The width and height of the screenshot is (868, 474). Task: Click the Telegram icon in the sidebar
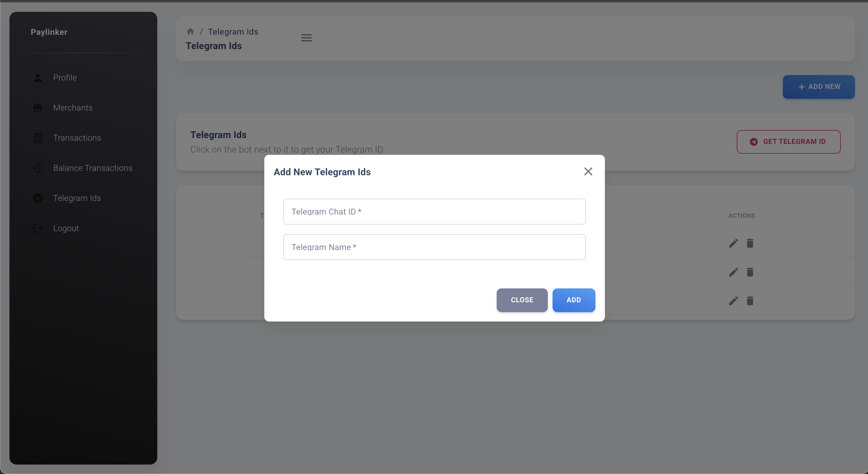pos(38,198)
